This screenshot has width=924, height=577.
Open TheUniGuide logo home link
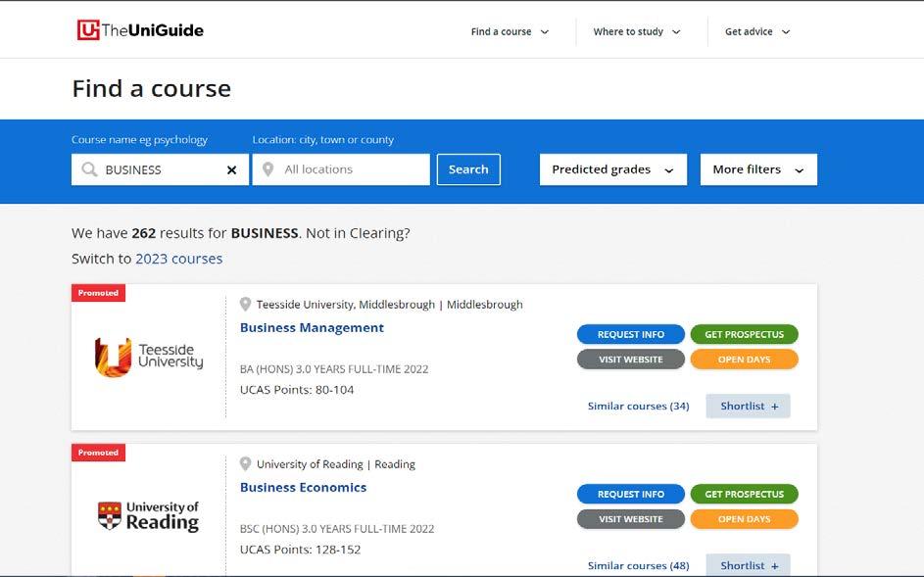pyautogui.click(x=140, y=30)
